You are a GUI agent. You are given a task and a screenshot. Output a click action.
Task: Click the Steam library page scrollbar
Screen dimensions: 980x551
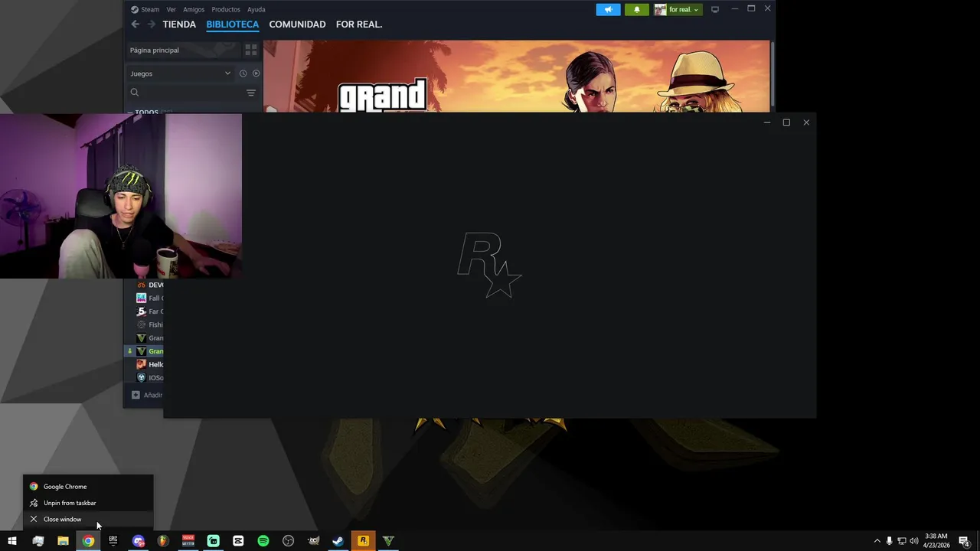(x=772, y=73)
